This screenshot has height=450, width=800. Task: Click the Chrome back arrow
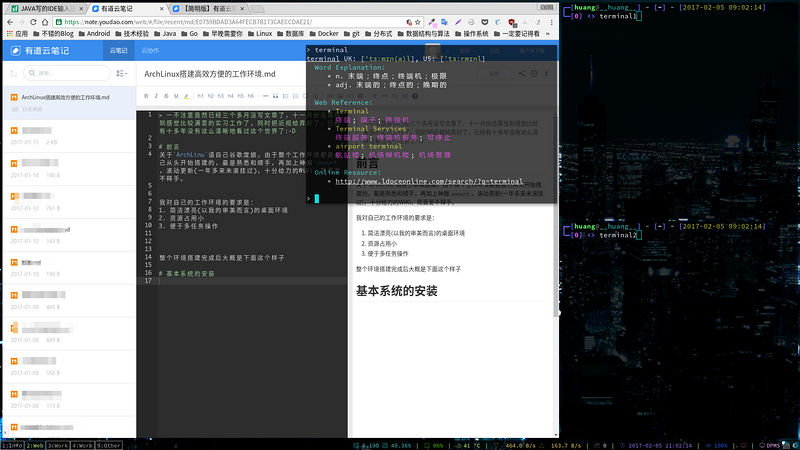tap(10, 22)
